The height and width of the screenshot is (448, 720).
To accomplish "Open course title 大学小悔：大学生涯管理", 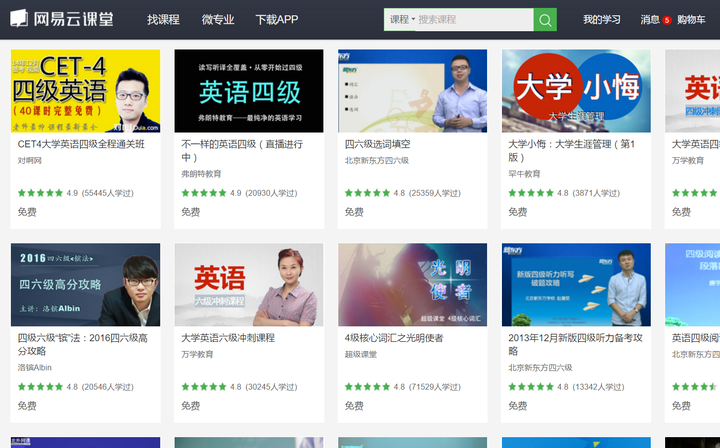I will [x=571, y=151].
